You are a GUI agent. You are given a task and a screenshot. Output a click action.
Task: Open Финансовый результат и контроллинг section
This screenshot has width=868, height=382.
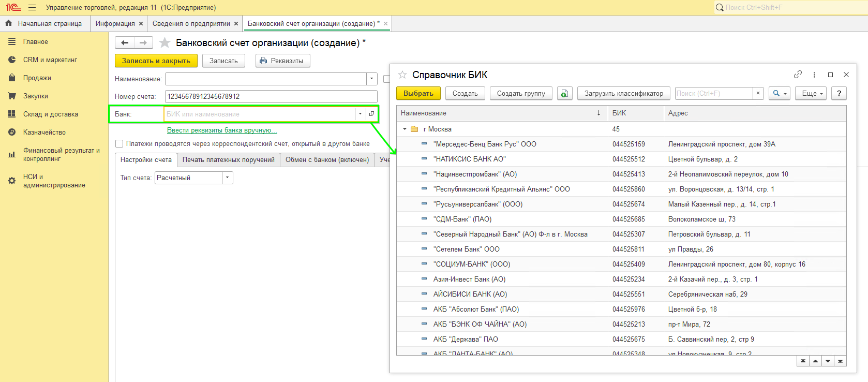[x=61, y=155]
